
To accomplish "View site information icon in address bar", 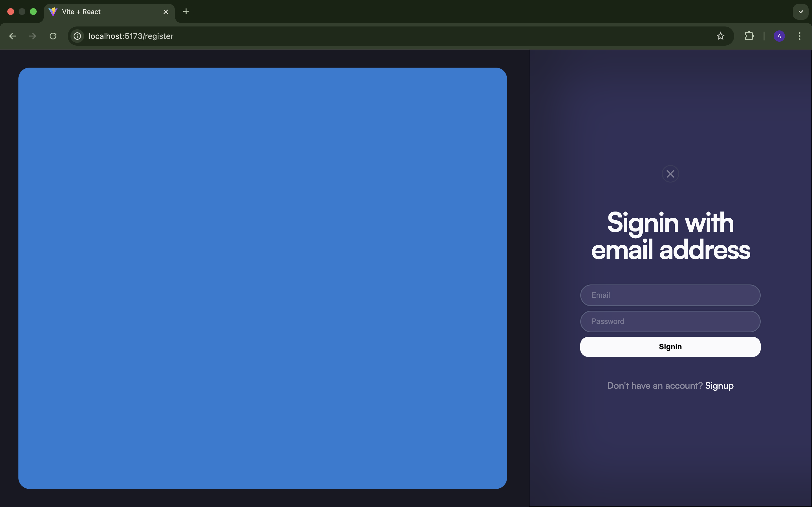I will [x=78, y=36].
